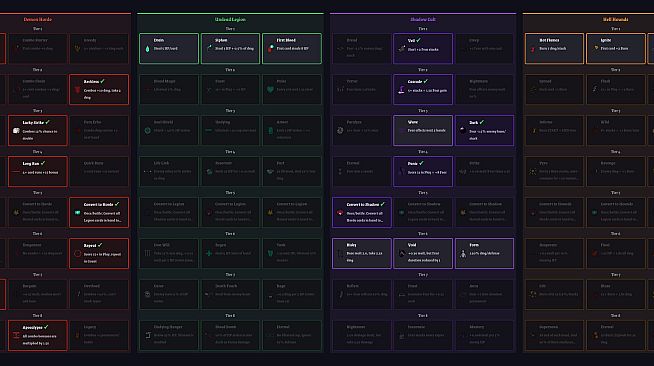Click the Convert to Shadow skill icon
Screen dimensions: 654x366
340,213
